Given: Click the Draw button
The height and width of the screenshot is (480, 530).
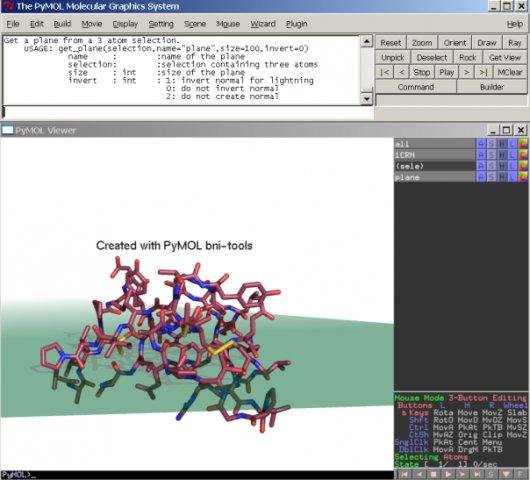Looking at the screenshot, I should pos(487,43).
